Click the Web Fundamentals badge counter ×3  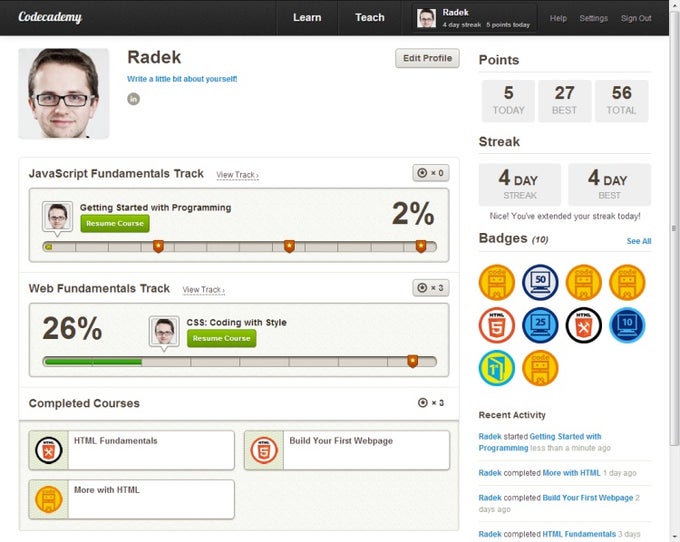tap(431, 288)
